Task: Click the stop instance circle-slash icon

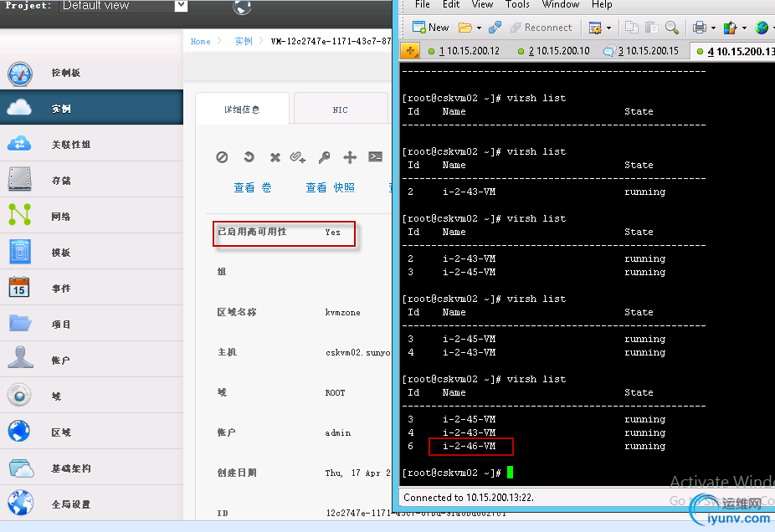Action: pos(222,157)
